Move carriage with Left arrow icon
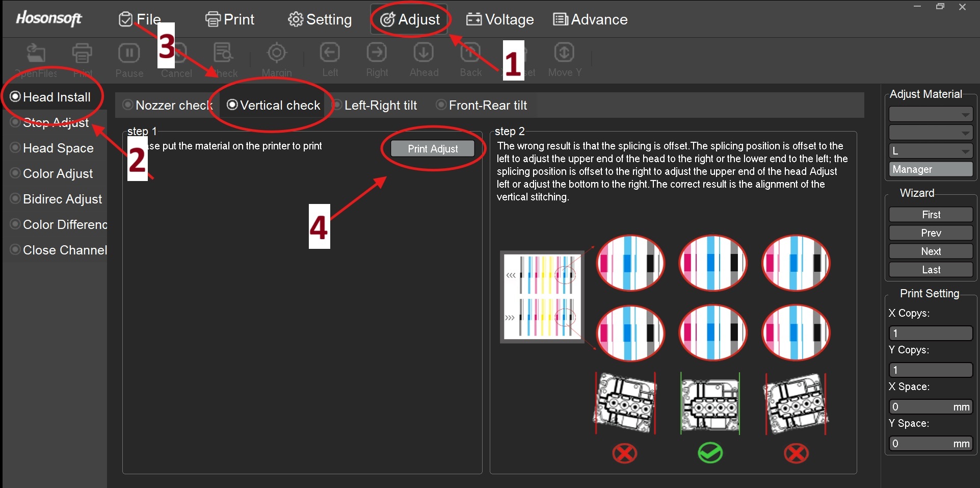The height and width of the screenshot is (488, 980). click(330, 53)
